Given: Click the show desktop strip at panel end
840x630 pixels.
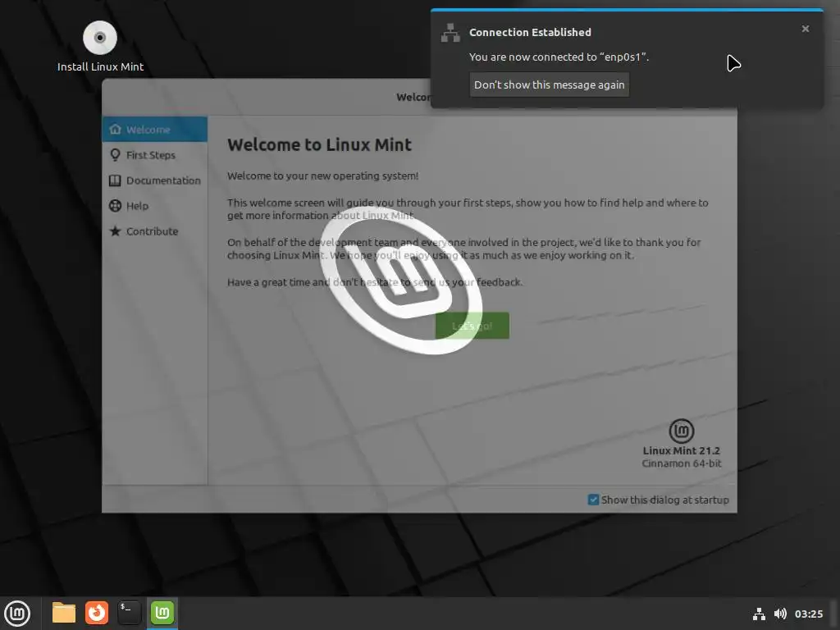Looking at the screenshot, I should (834, 614).
